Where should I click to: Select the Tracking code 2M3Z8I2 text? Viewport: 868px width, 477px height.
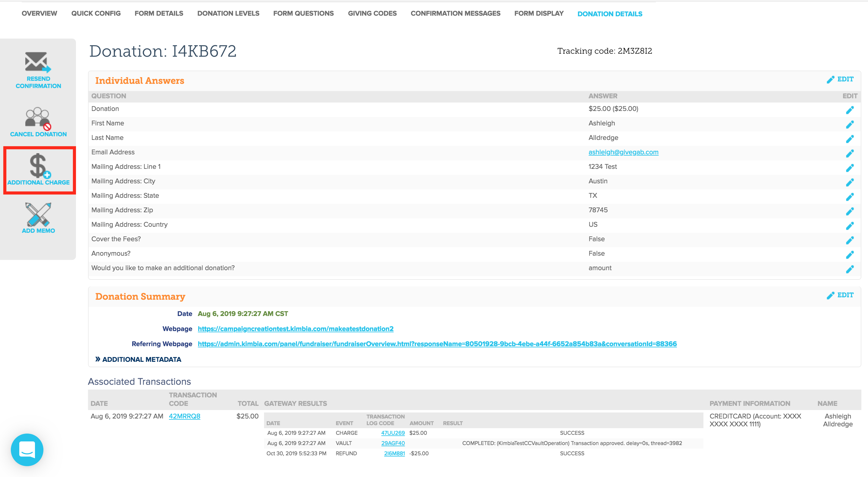tap(605, 51)
